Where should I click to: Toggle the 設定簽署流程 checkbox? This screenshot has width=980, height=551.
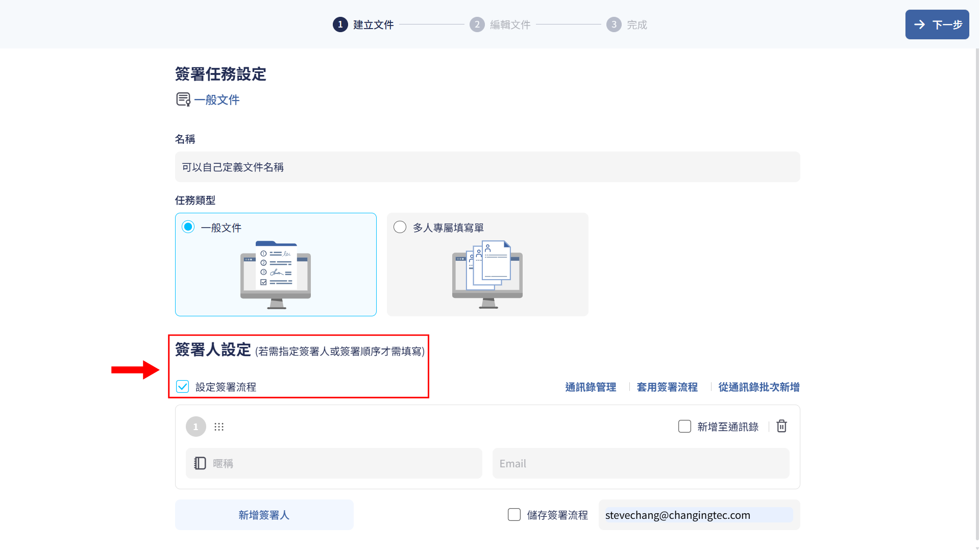[183, 387]
